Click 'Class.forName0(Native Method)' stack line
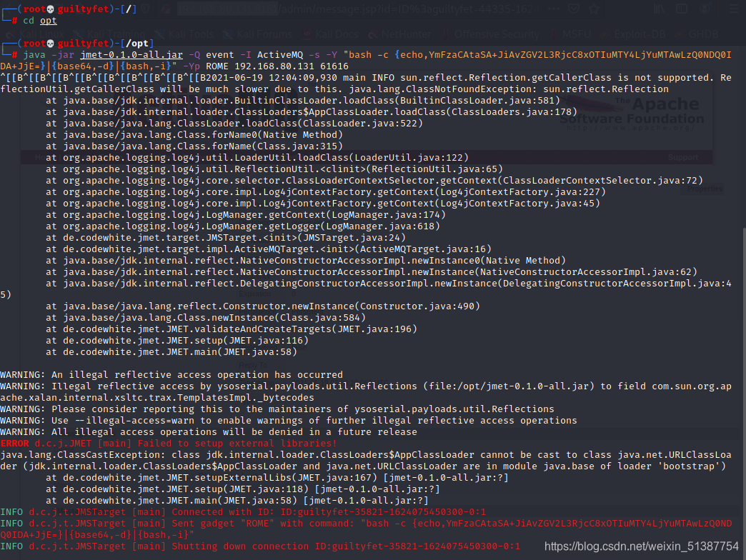The width and height of the screenshot is (746, 560). click(194, 136)
